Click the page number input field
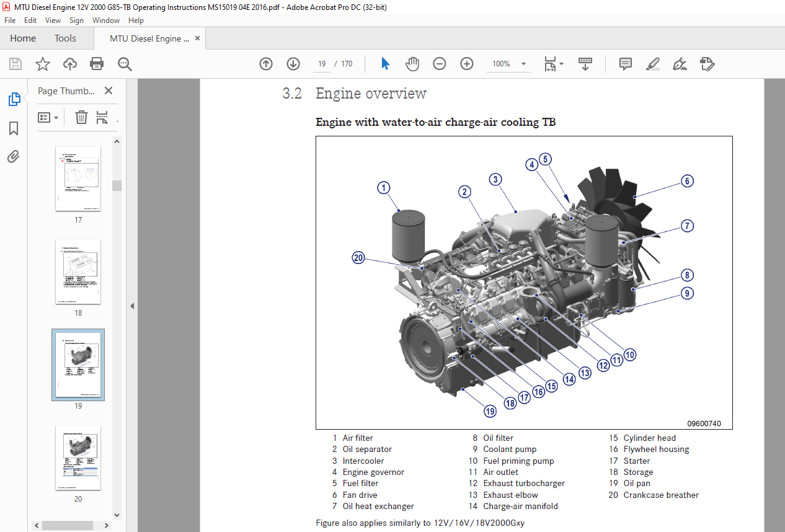The height and width of the screenshot is (532, 785). [322, 64]
